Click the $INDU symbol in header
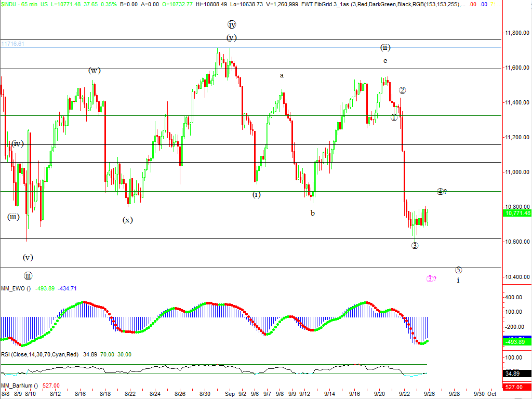This screenshot has height=399, width=532. [x=9, y=4]
